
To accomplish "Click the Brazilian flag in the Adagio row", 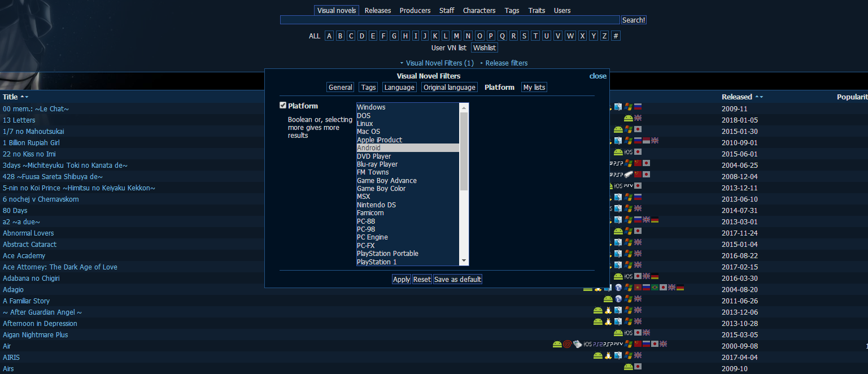I will point(655,288).
